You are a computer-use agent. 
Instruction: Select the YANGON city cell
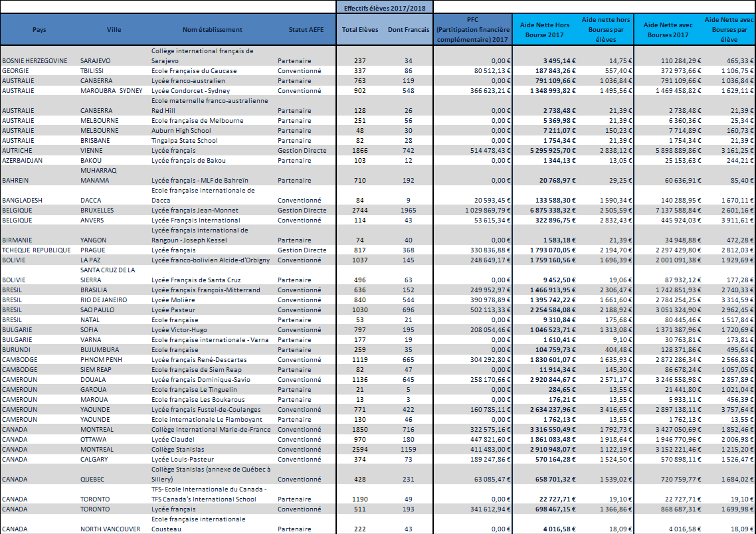click(94, 240)
